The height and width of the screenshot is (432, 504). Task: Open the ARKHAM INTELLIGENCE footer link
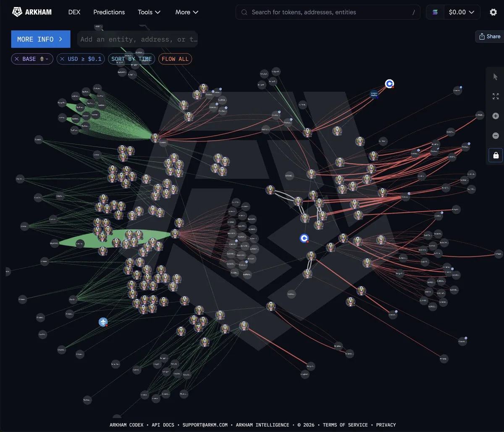[262, 425]
